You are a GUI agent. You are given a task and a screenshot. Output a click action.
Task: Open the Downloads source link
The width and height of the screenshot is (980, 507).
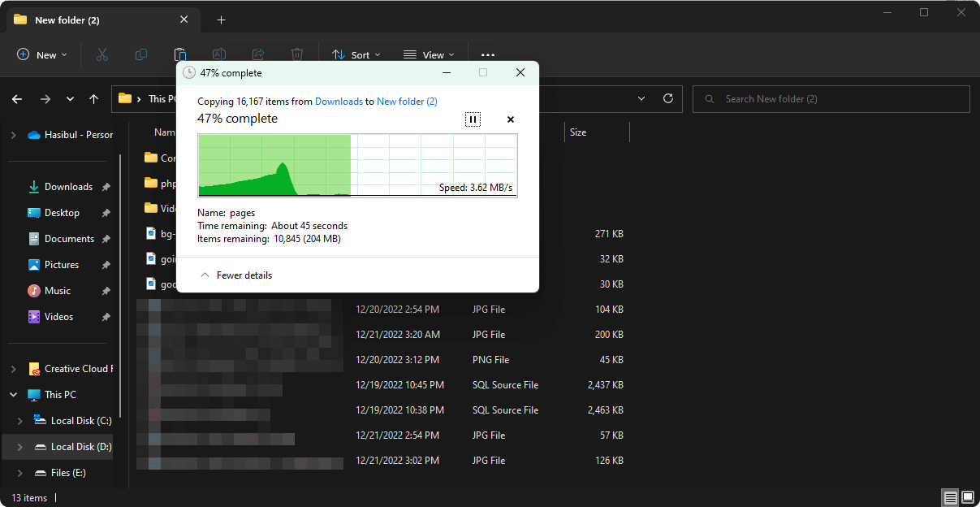[339, 102]
